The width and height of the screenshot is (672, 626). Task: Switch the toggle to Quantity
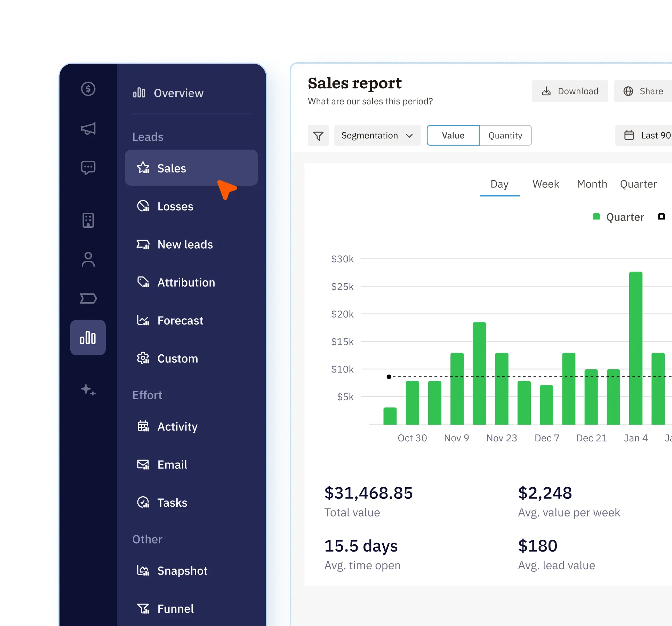point(505,136)
